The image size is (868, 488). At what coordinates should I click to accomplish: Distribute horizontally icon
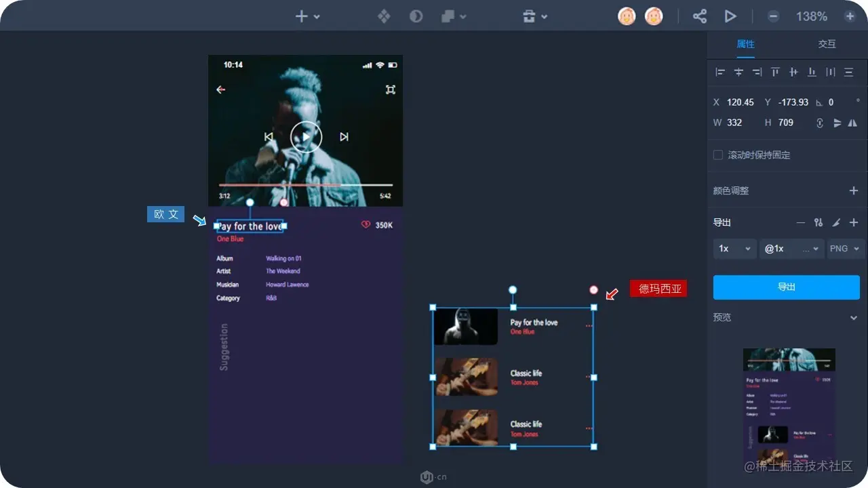click(x=830, y=72)
